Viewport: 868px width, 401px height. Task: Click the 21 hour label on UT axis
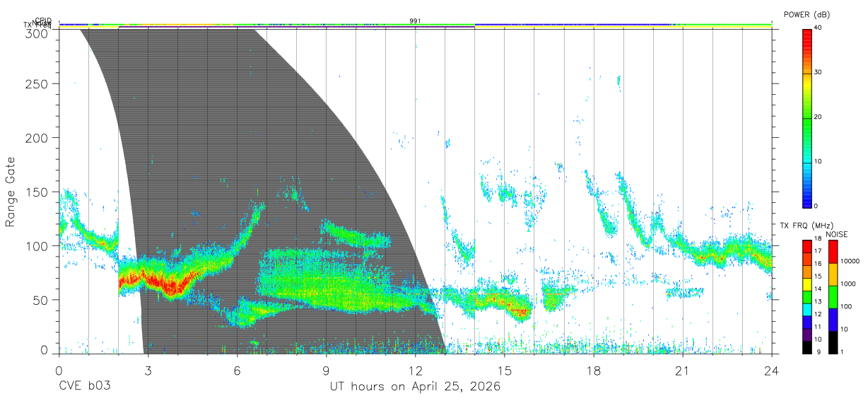[682, 371]
